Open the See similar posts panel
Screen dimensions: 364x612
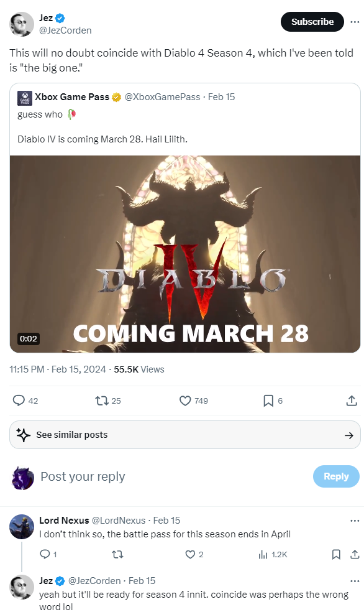pyautogui.click(x=184, y=435)
